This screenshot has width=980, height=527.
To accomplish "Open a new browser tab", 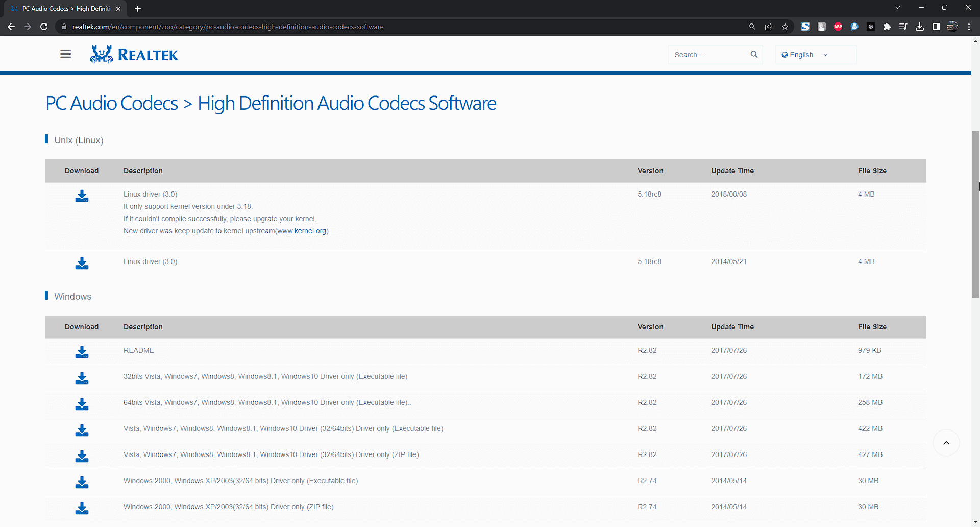I will (138, 9).
